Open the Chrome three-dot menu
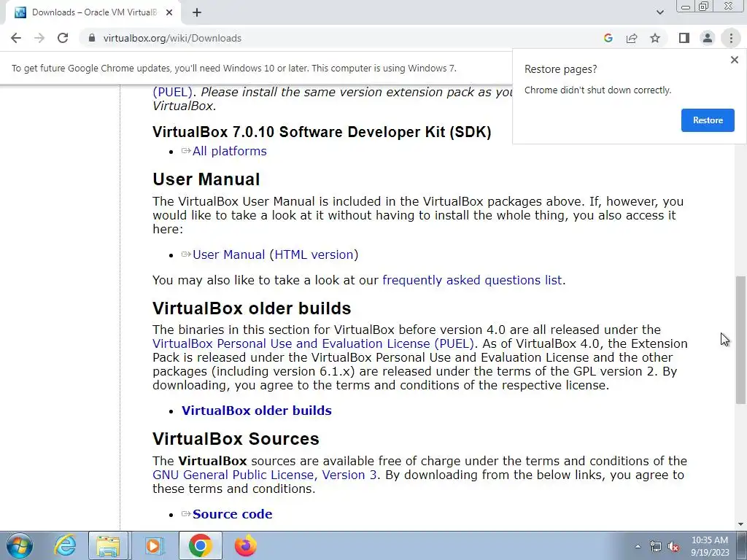Screen dimensions: 747x560 click(731, 38)
